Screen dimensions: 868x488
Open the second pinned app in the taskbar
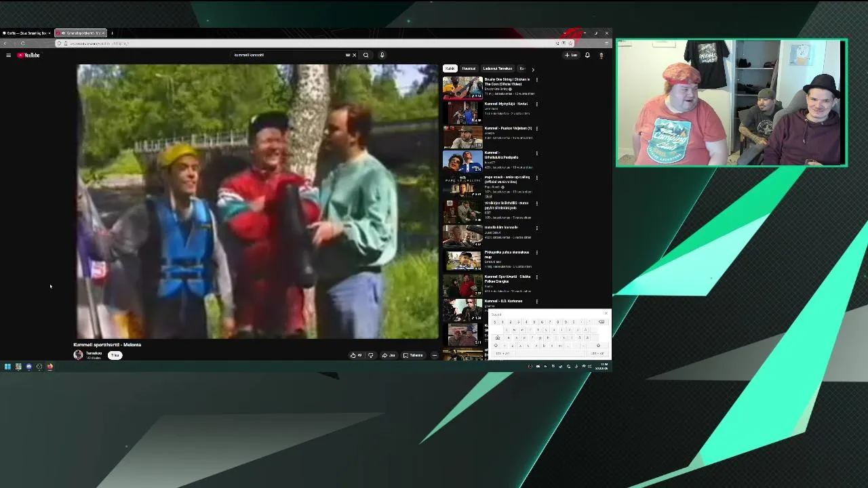18,367
